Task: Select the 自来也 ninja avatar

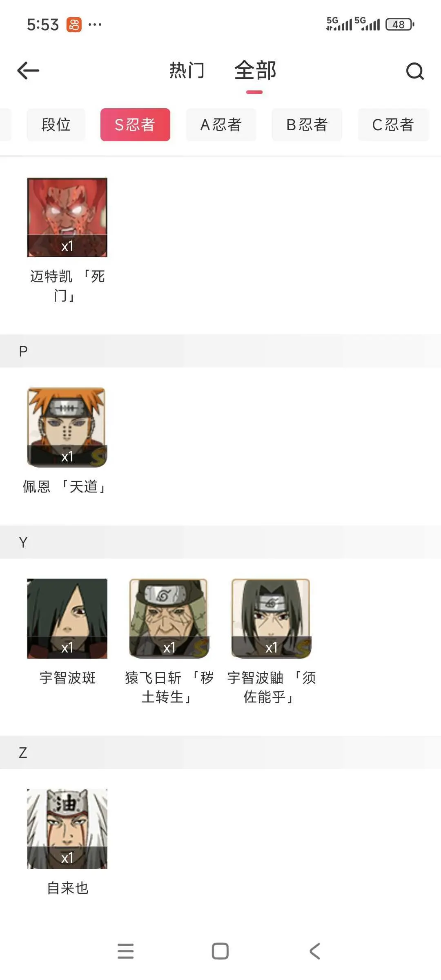Action: [x=67, y=829]
